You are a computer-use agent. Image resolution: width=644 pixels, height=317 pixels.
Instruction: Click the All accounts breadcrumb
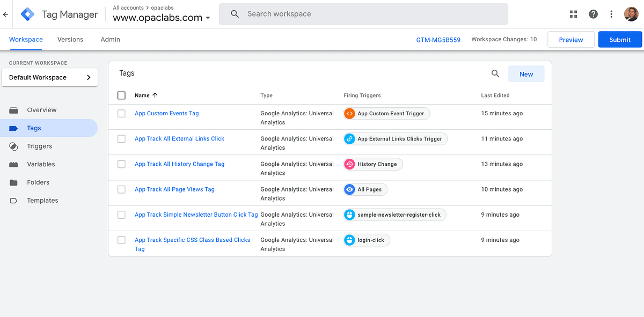128,8
